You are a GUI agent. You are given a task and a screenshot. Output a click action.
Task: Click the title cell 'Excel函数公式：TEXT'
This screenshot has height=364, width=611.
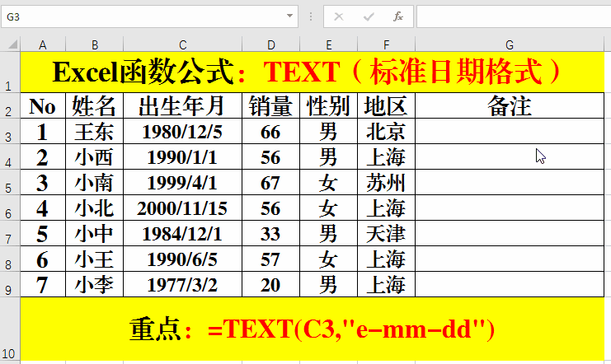[313, 72]
